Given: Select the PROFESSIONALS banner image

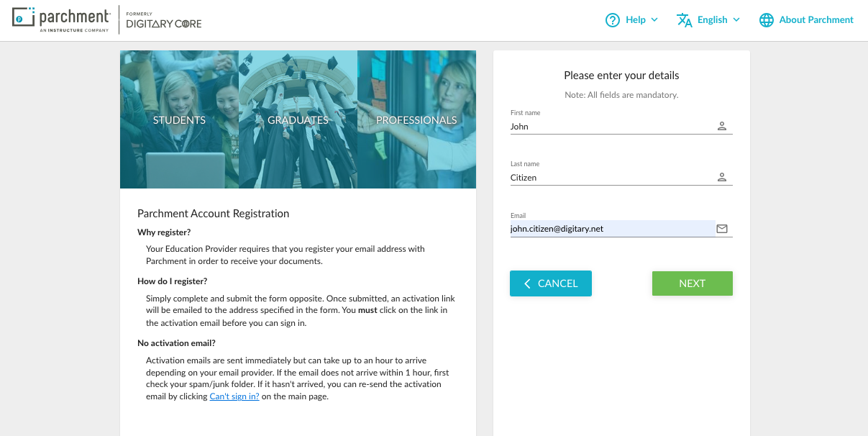Looking at the screenshot, I should (x=416, y=120).
